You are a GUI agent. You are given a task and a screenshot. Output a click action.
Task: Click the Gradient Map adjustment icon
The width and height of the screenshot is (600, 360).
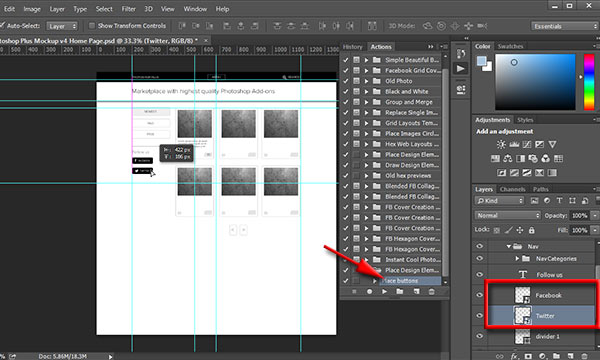(x=552, y=173)
